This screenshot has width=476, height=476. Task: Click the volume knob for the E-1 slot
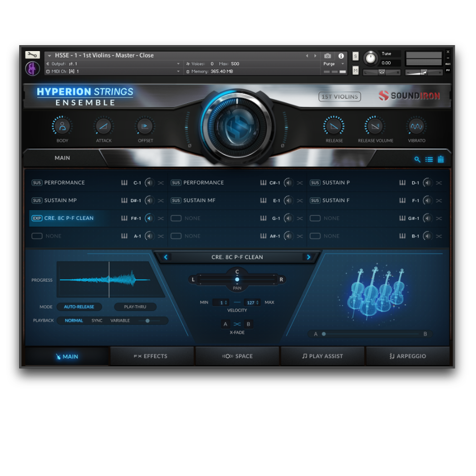coord(289,200)
